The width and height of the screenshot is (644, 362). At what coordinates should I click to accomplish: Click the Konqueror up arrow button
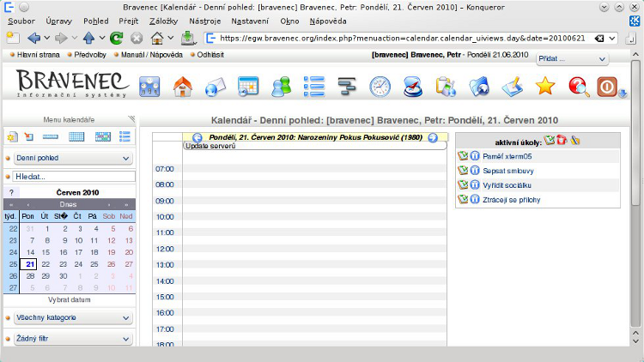tap(88, 38)
